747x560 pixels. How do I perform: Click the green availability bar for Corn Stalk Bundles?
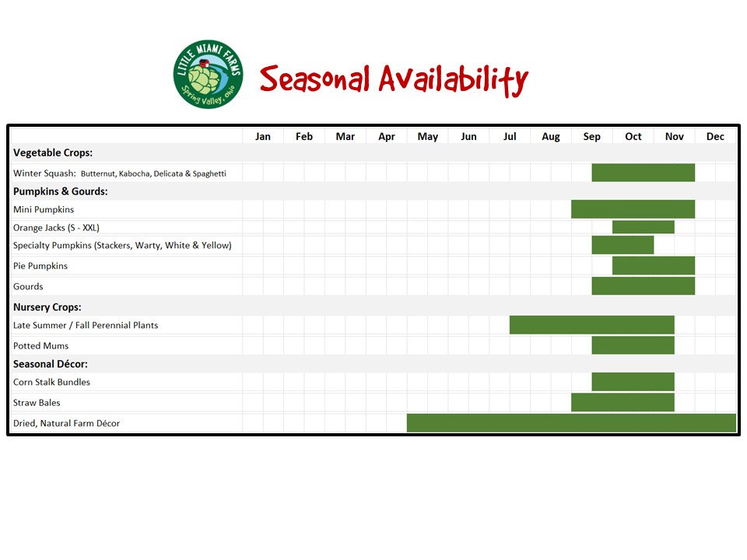pos(633,382)
